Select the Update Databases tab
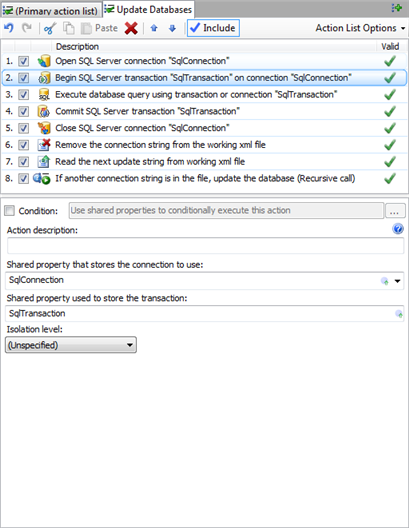409x528 pixels. tap(148, 9)
